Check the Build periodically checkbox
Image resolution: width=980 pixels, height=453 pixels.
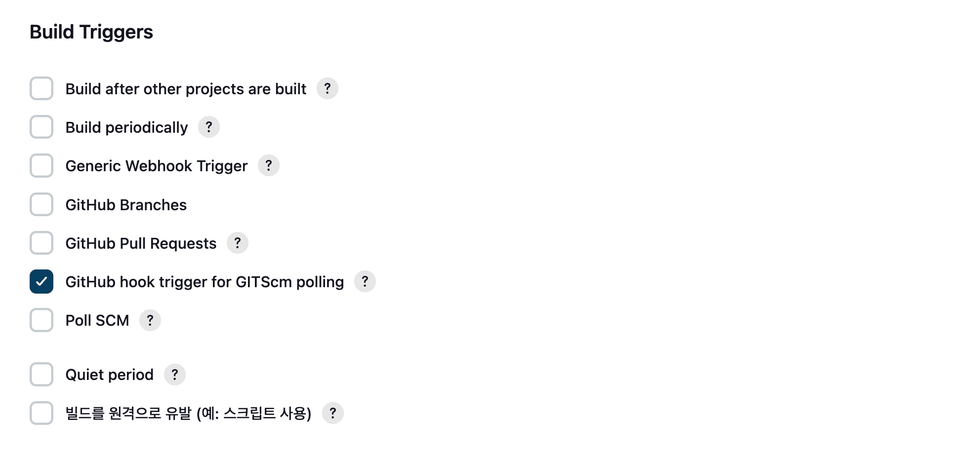click(41, 127)
